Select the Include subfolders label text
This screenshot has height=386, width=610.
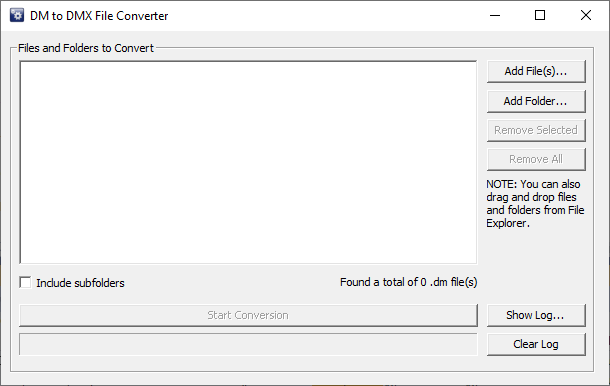click(81, 283)
